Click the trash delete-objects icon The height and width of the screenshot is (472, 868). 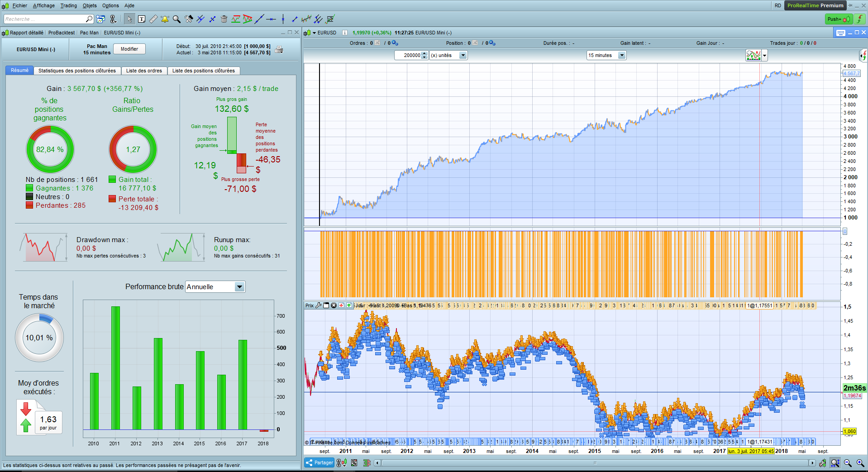pyautogui.click(x=224, y=19)
